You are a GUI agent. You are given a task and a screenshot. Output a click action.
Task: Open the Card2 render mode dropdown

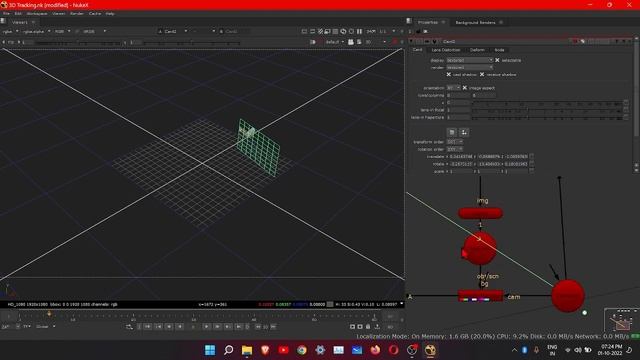click(x=470, y=67)
